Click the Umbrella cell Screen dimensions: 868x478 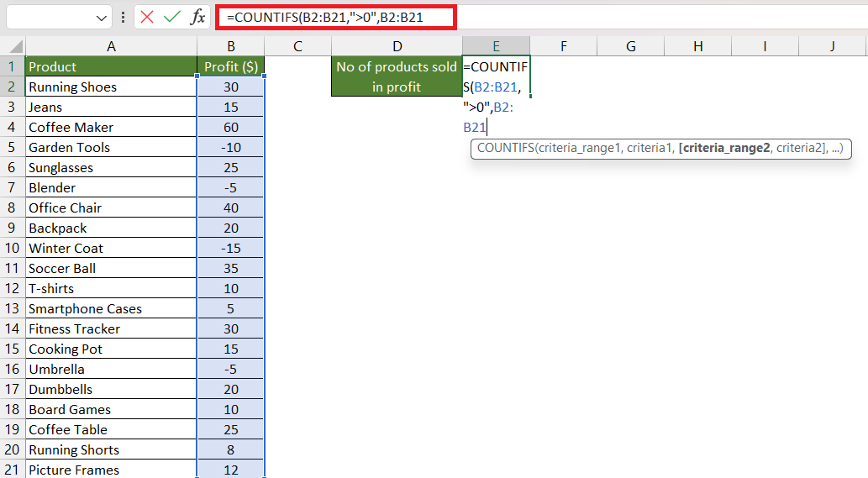point(111,369)
